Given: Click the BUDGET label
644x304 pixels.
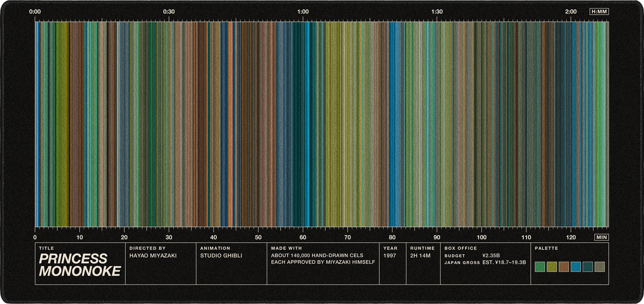Looking at the screenshot, I should [x=455, y=256].
